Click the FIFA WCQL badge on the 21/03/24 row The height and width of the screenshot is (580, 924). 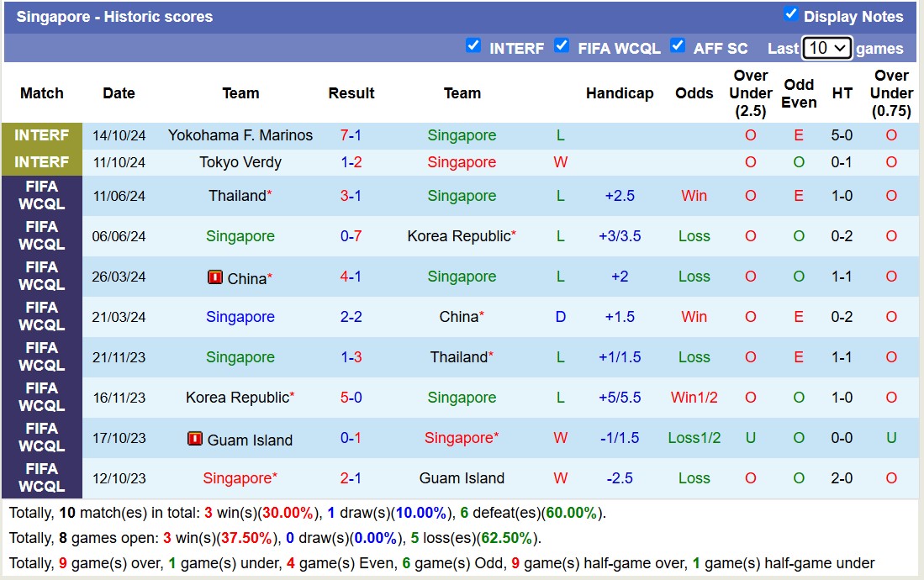[41, 317]
